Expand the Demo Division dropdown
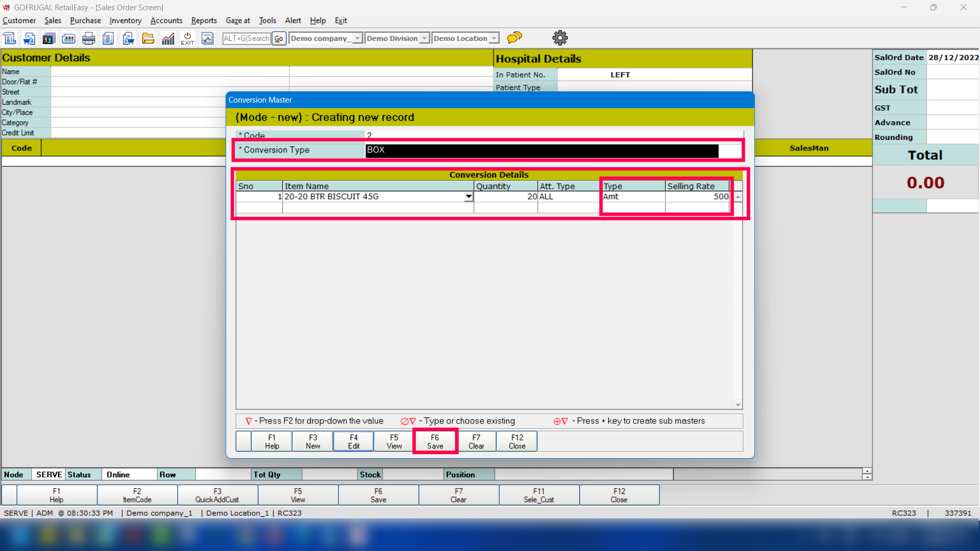 click(x=424, y=38)
